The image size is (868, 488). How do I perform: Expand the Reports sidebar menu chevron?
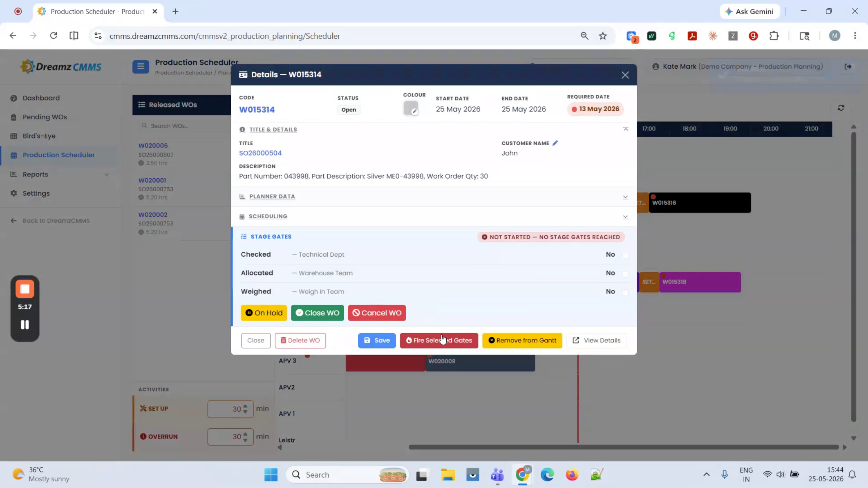[x=107, y=174]
